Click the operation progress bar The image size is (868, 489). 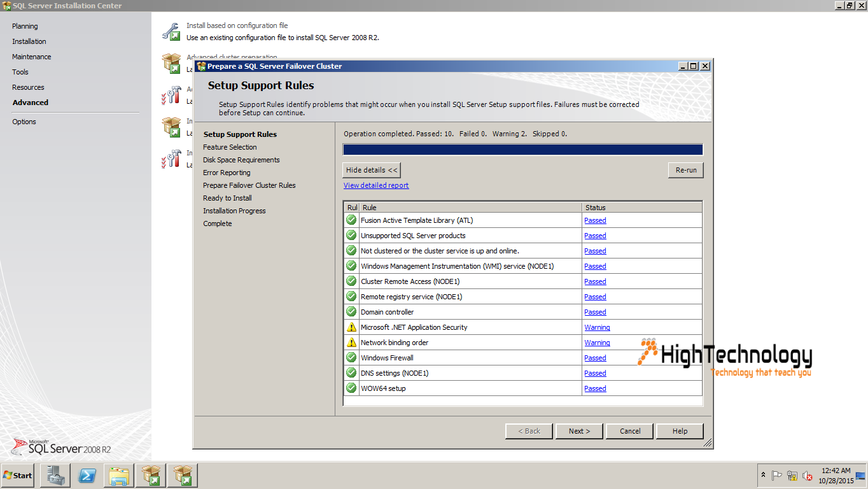(522, 150)
